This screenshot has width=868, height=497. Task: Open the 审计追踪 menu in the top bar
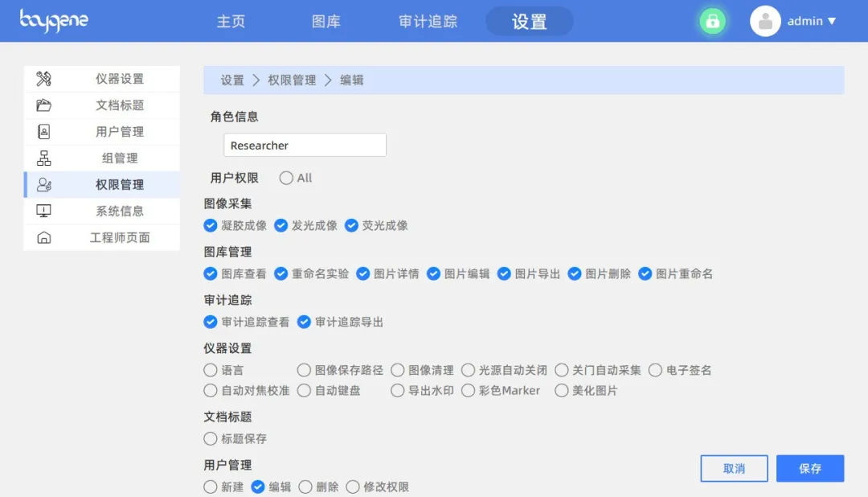coord(430,22)
